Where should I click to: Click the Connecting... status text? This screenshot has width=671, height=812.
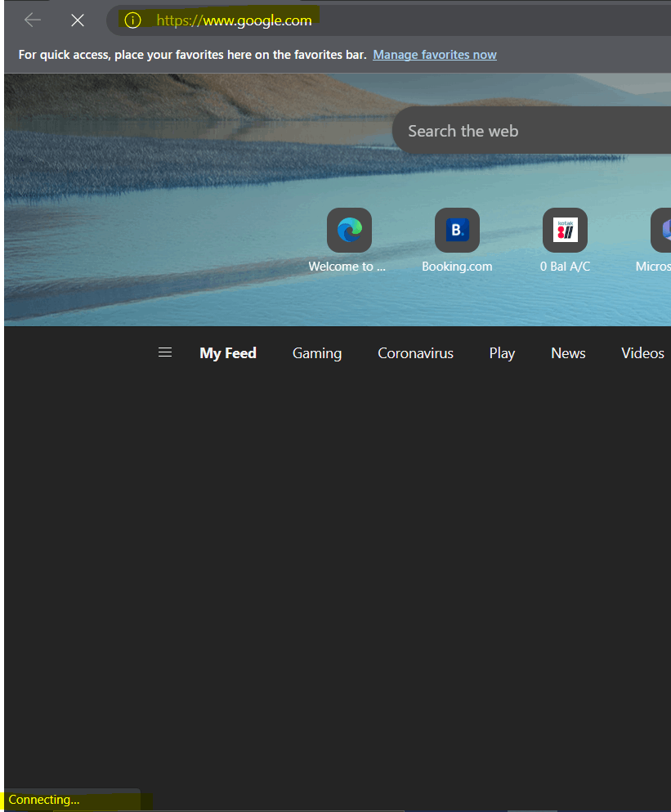[x=44, y=800]
